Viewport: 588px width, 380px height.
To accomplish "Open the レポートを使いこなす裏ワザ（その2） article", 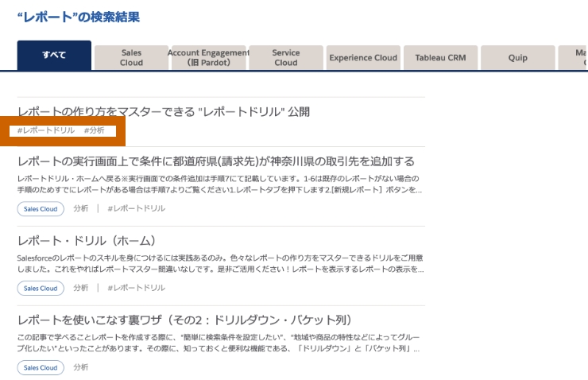I will pyautogui.click(x=184, y=320).
